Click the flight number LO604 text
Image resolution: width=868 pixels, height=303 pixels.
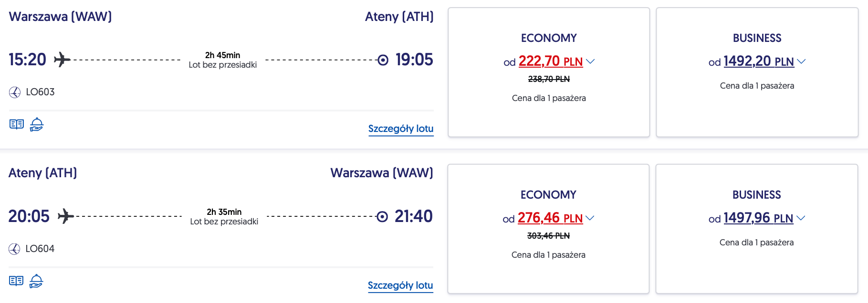[x=40, y=249]
